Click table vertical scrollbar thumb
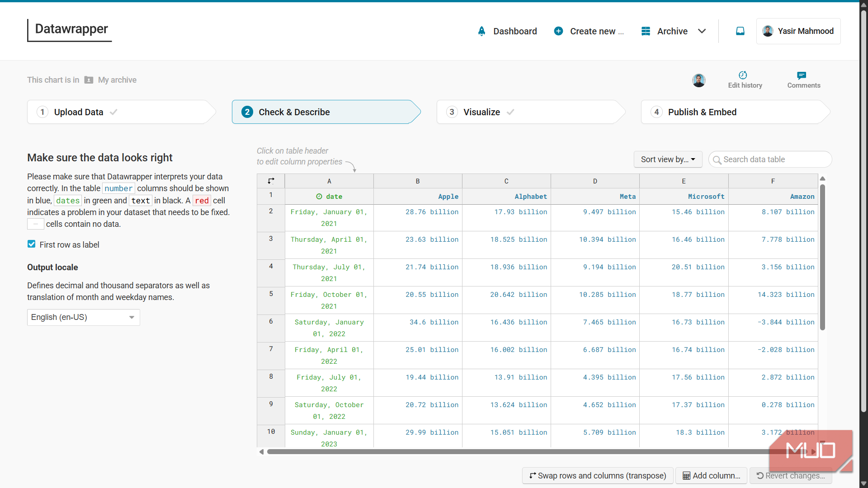868x488 pixels. tap(822, 257)
